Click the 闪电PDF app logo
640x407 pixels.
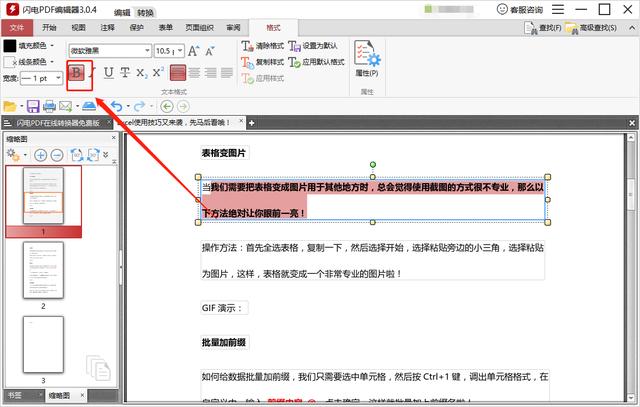(12, 9)
